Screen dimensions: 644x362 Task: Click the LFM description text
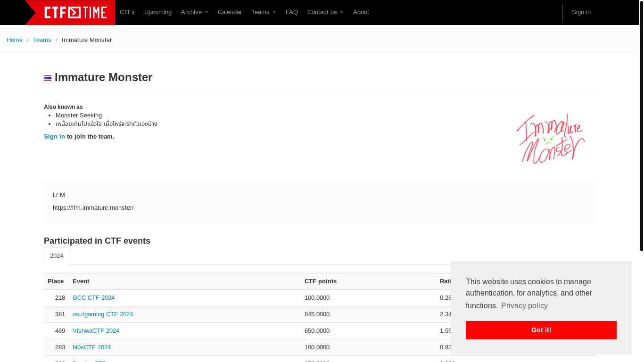[59, 195]
